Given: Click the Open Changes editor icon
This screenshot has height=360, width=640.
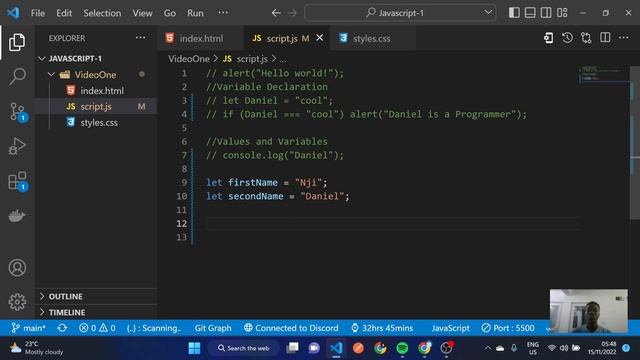Looking at the screenshot, I should (549, 38).
